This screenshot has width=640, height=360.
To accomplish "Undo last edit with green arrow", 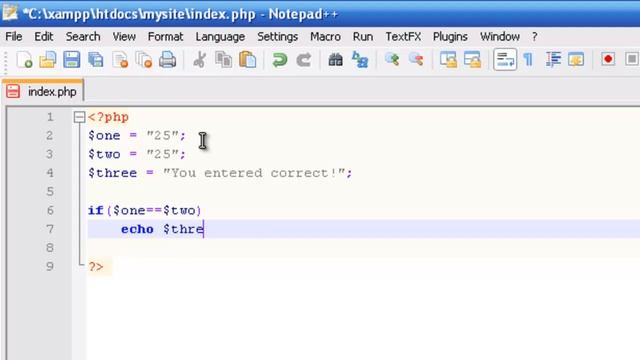I will point(280,60).
